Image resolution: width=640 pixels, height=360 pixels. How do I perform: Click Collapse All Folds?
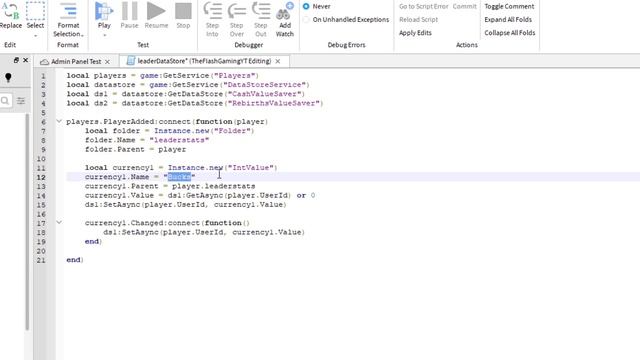509,33
